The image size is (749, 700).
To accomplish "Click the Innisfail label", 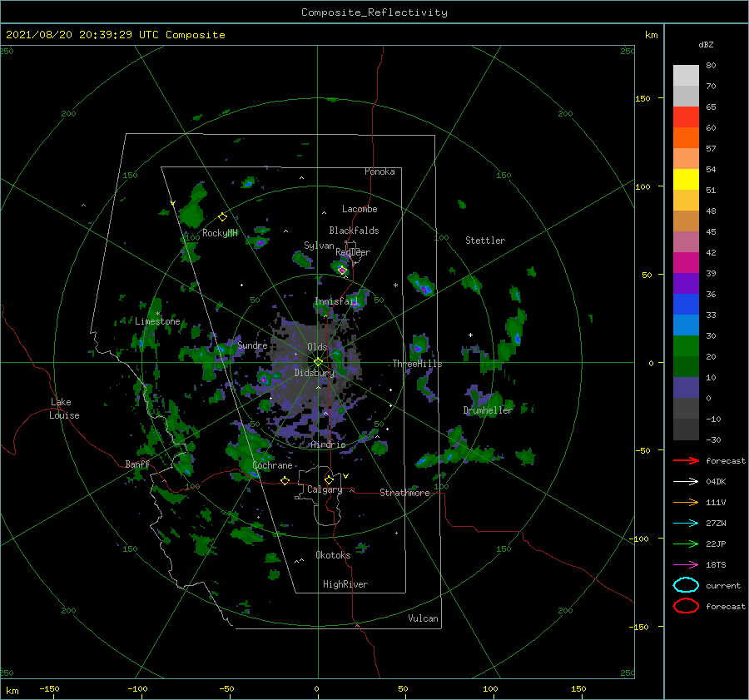I will (336, 301).
